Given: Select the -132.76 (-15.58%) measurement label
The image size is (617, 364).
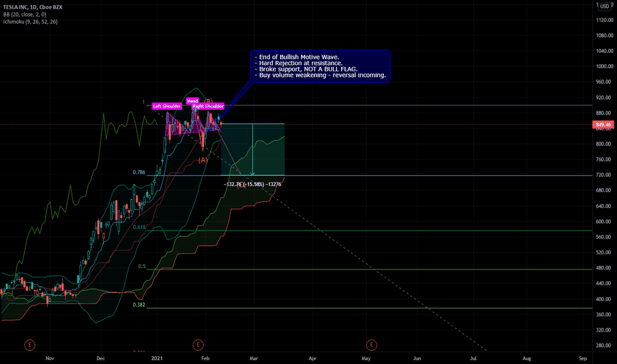Looking at the screenshot, I should pyautogui.click(x=252, y=184).
